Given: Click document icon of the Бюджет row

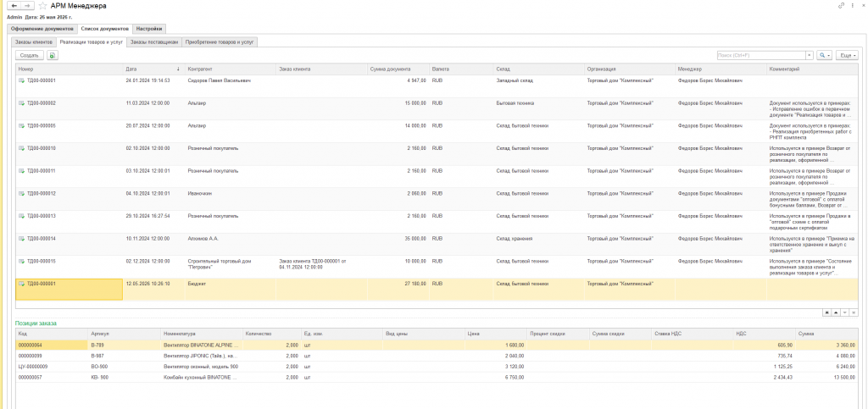Looking at the screenshot, I should click(21, 284).
